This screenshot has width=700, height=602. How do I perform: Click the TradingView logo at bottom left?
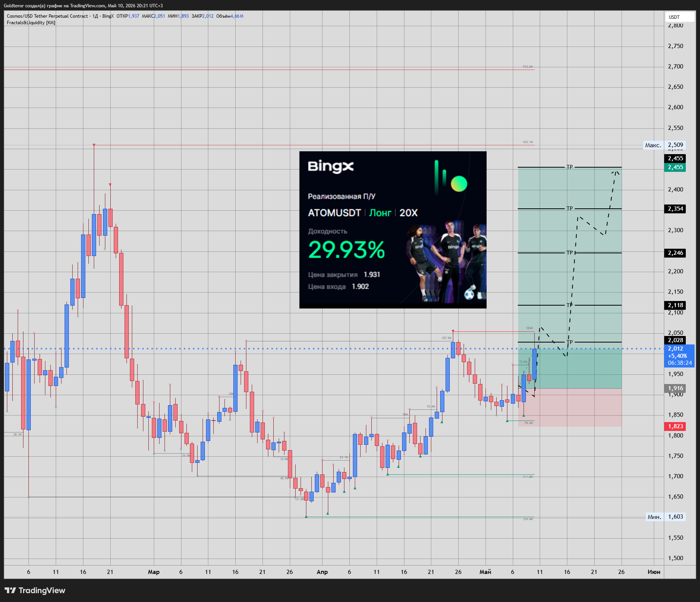[35, 590]
